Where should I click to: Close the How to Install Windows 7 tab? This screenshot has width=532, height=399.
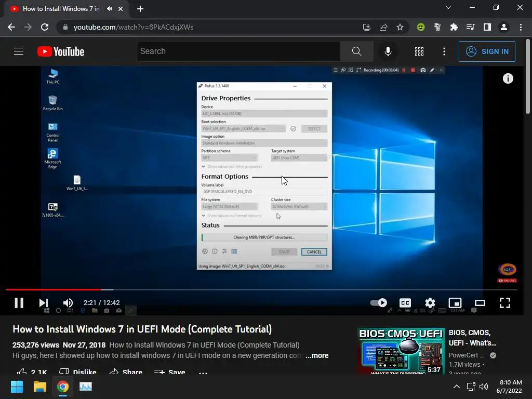[x=121, y=9]
